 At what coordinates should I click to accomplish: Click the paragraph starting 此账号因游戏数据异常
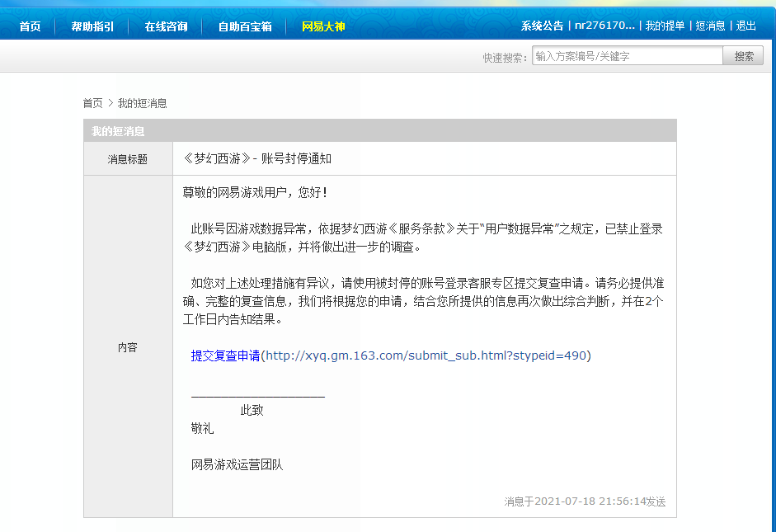tap(423, 238)
